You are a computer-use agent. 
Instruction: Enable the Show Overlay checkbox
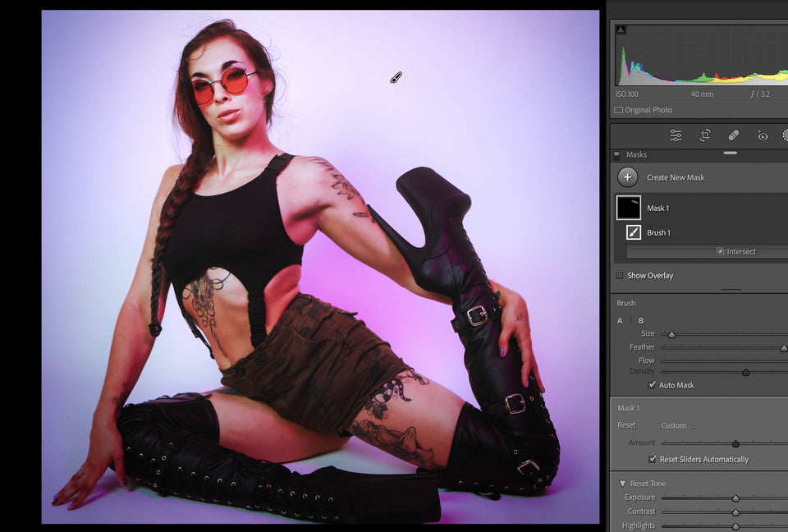(x=619, y=276)
